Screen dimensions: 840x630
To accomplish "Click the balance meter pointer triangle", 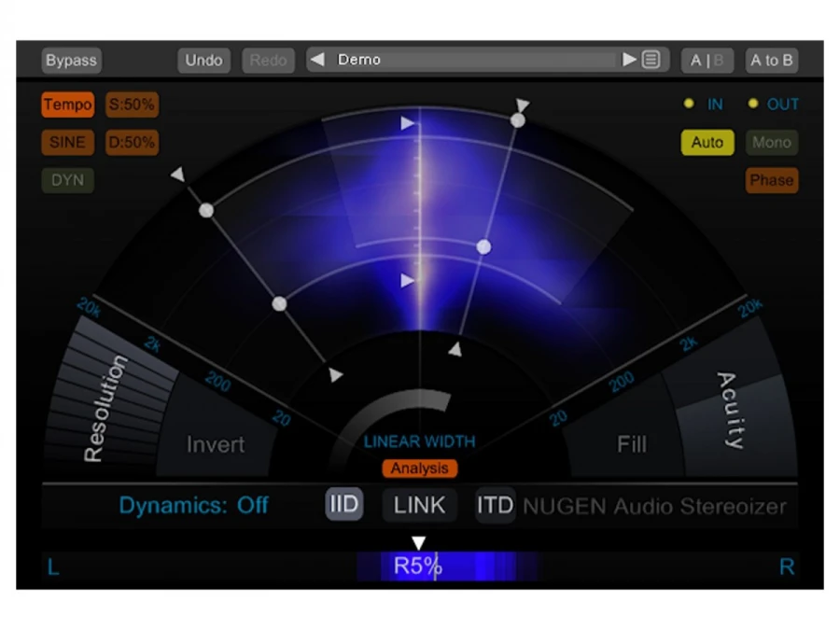I will click(419, 542).
